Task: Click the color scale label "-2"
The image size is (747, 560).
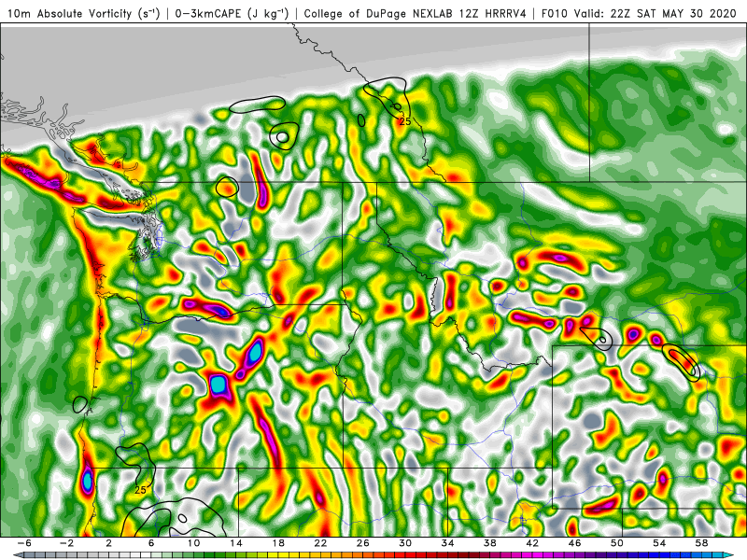Action: click(x=66, y=543)
